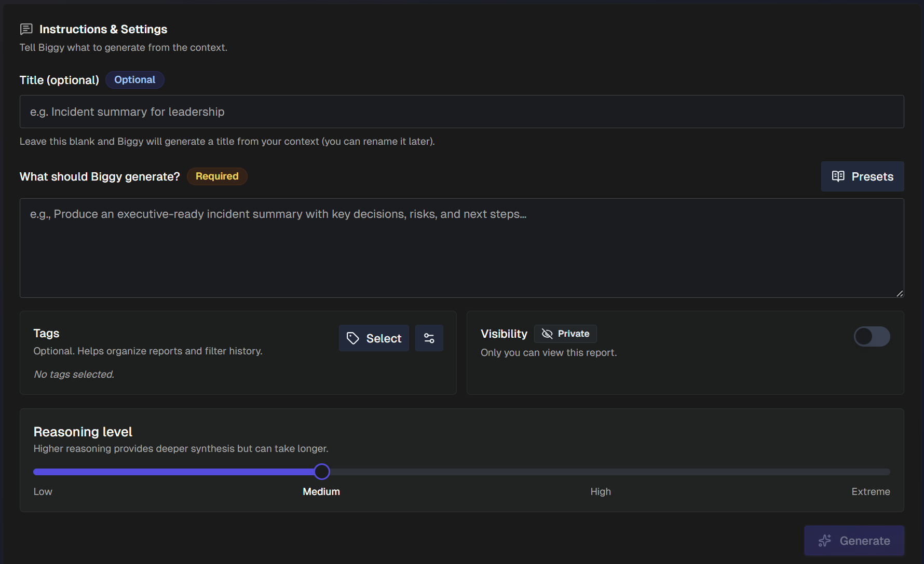The width and height of the screenshot is (924, 564).
Task: Enable the Visibility toggle switch
Action: pyautogui.click(x=872, y=336)
